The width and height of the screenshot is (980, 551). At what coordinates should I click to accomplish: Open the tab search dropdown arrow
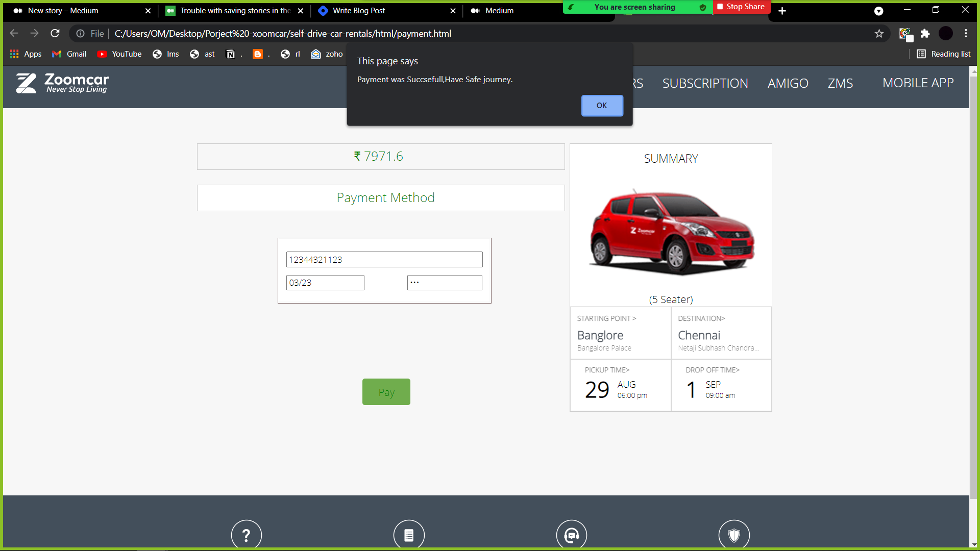point(878,11)
